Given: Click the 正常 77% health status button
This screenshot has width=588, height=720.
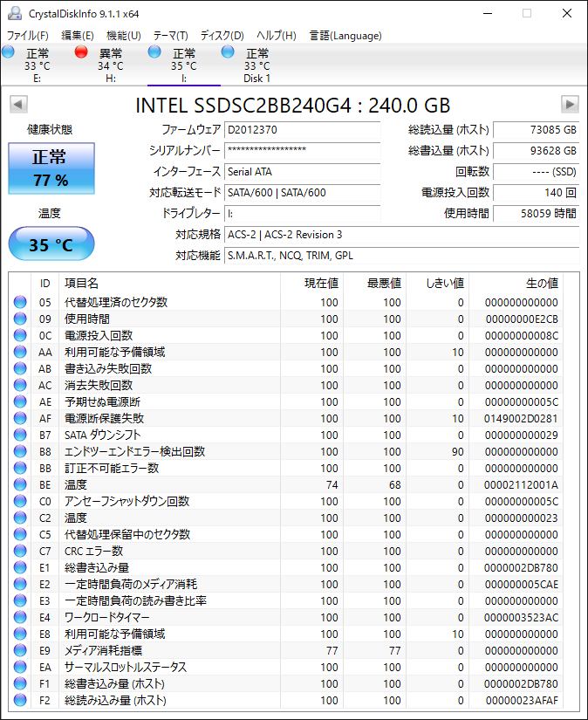Looking at the screenshot, I should coord(51,168).
